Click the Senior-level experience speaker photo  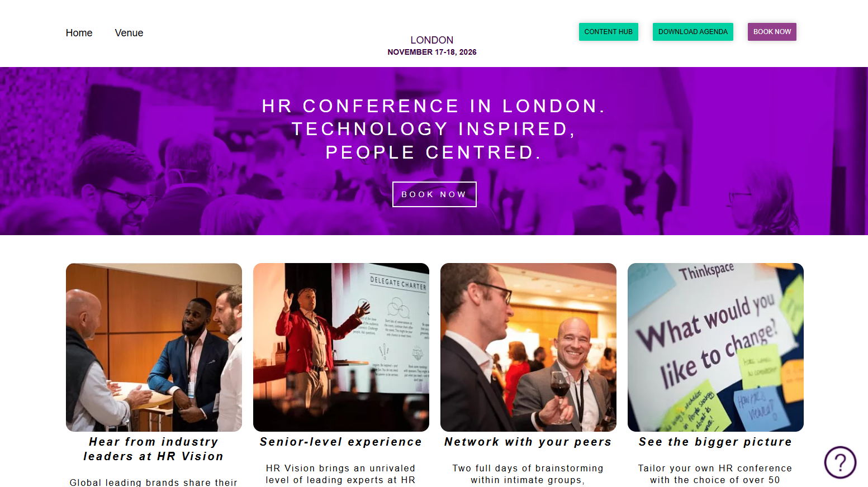pyautogui.click(x=341, y=346)
